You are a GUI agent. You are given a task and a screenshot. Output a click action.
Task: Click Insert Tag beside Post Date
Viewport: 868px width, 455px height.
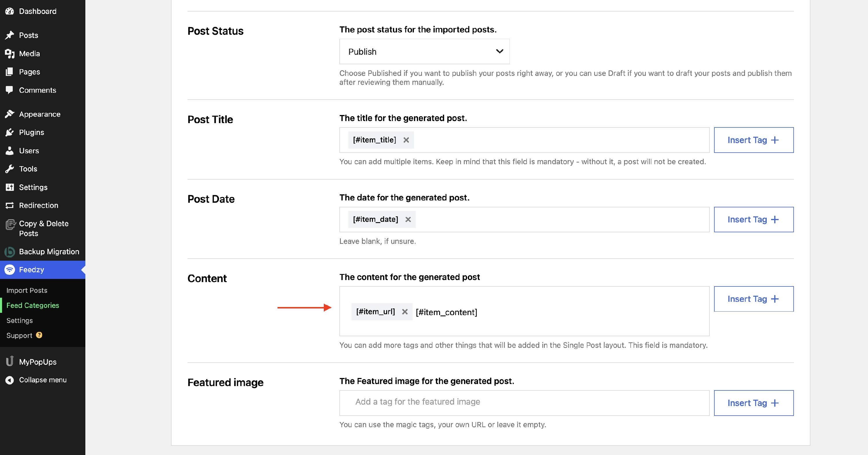click(753, 220)
